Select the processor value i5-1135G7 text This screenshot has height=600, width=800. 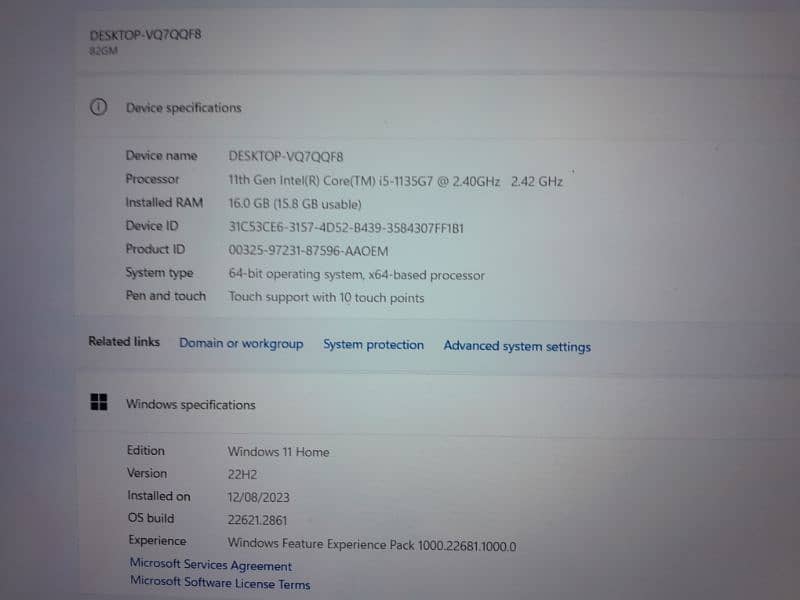tap(395, 181)
